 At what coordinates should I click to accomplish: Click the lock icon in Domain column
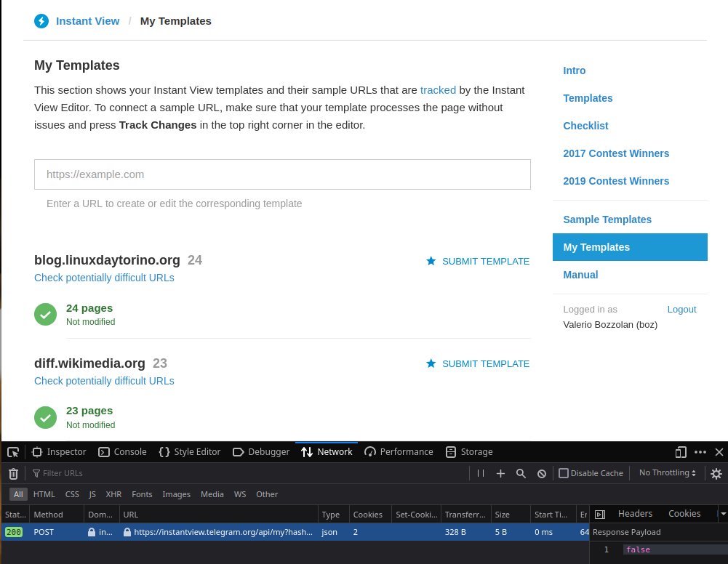pos(92,532)
